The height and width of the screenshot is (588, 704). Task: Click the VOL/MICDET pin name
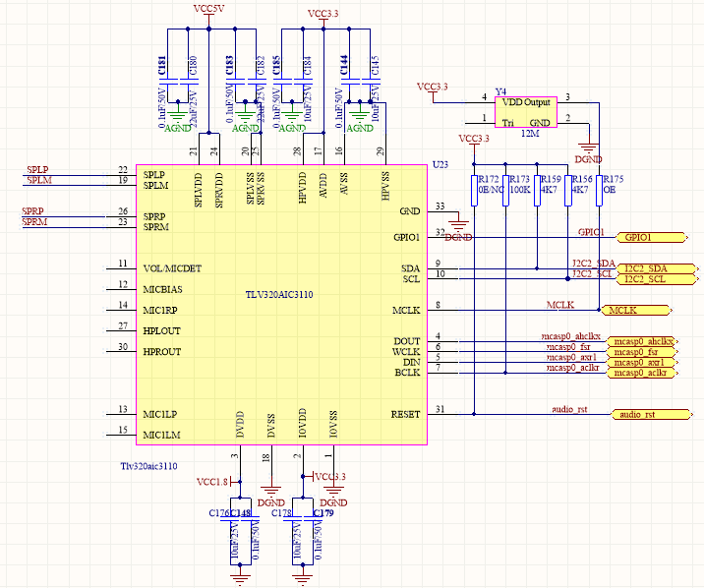click(172, 268)
